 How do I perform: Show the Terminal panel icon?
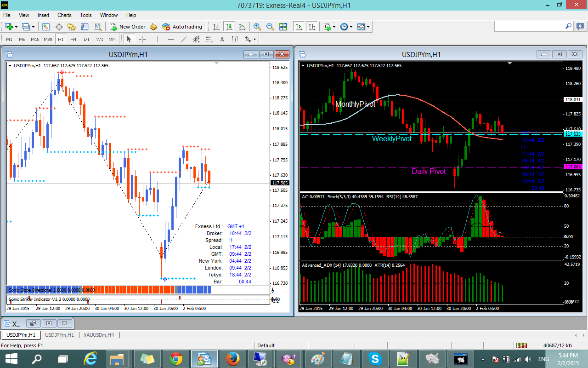[85, 27]
